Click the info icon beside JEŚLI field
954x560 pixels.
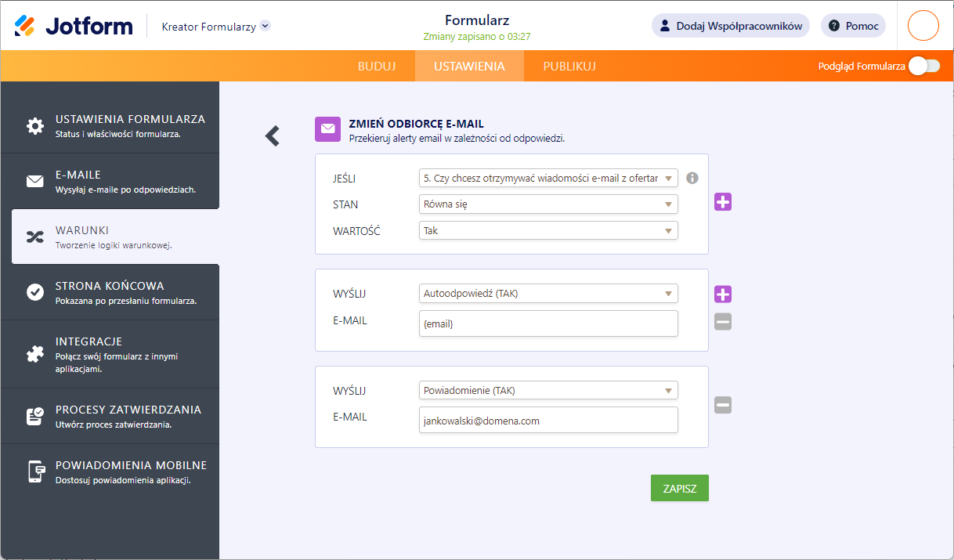point(692,178)
